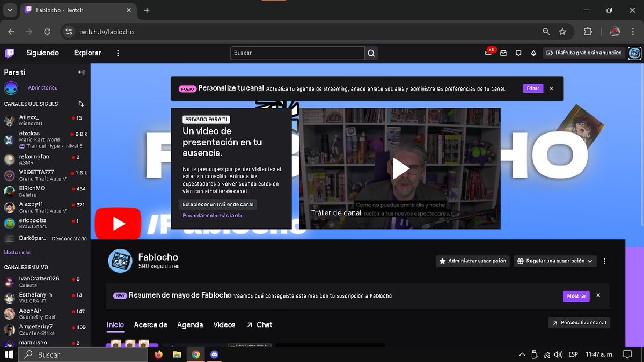Go back in browser history
This screenshot has width=644, height=362.
pos(12,32)
